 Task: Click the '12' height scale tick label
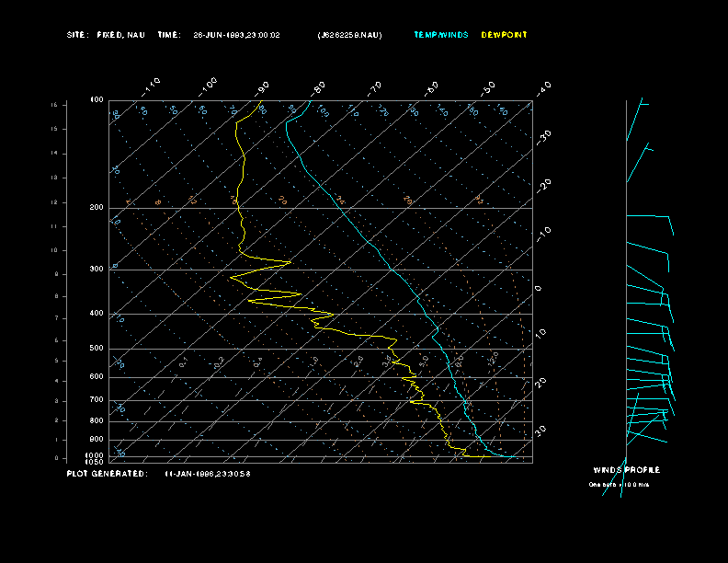(54, 202)
